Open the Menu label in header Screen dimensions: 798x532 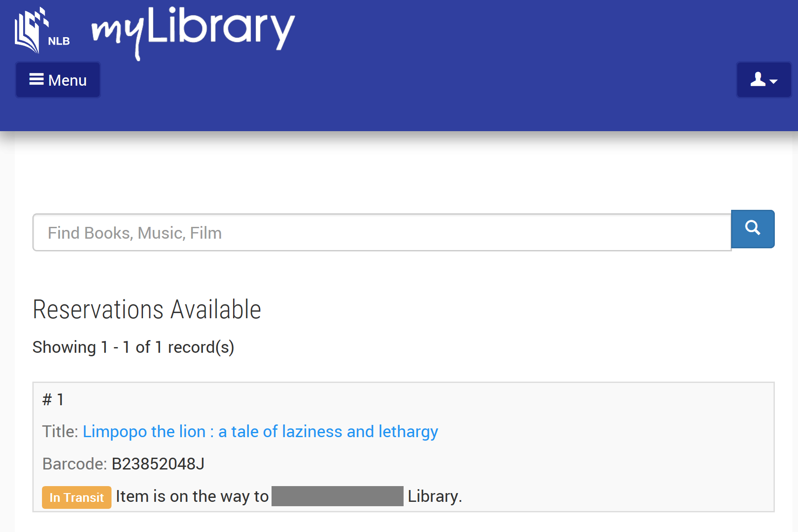[x=67, y=80]
